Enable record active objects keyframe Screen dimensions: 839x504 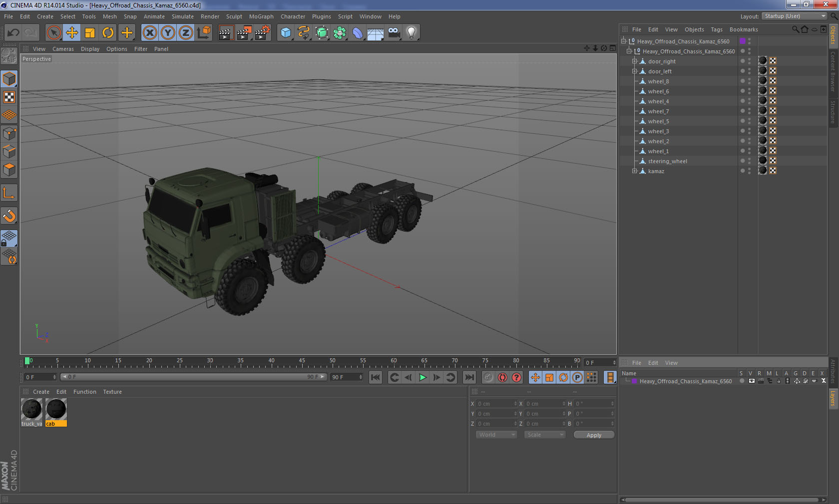[488, 377]
